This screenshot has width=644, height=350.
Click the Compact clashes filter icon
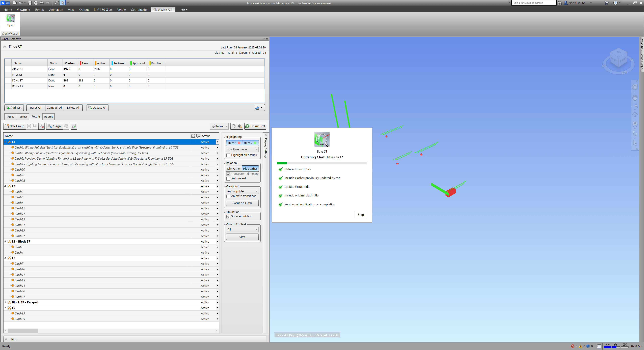point(240,126)
